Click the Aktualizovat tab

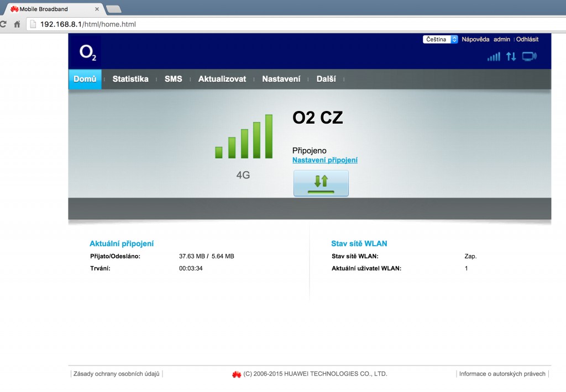pos(222,79)
